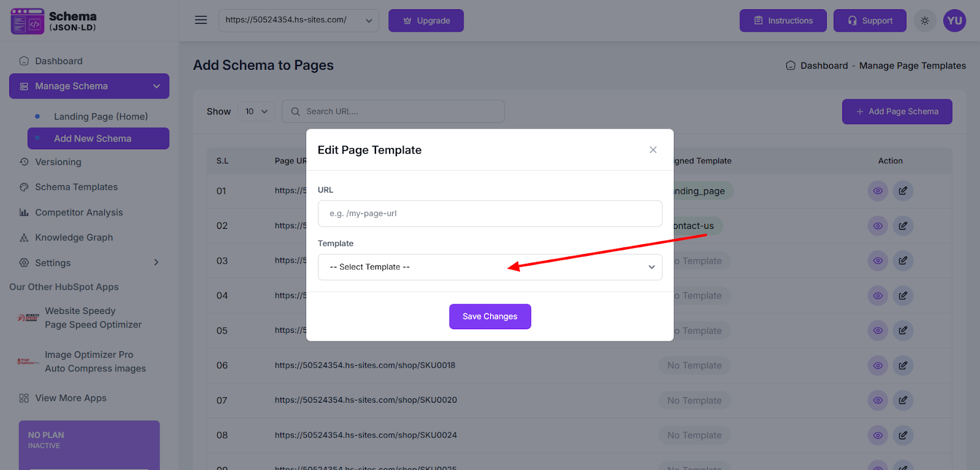Viewport: 980px width, 470px height.
Task: Click the eye view icon for row 03
Action: pos(878,261)
